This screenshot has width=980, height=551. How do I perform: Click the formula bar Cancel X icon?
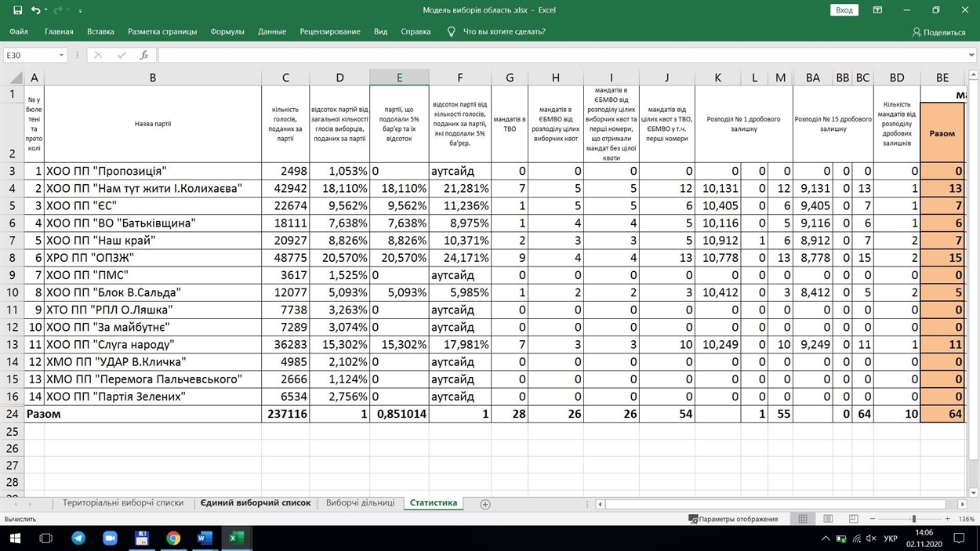97,56
